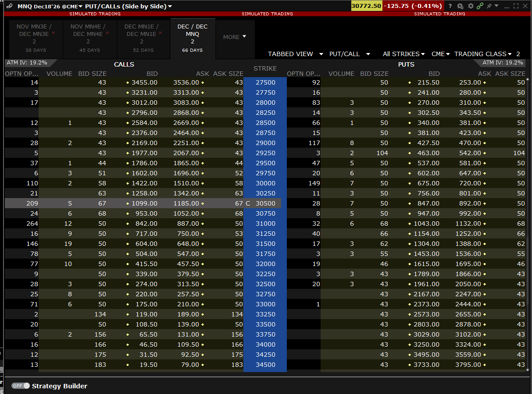
Task: Click put bid 1043.00
Action: (426, 224)
